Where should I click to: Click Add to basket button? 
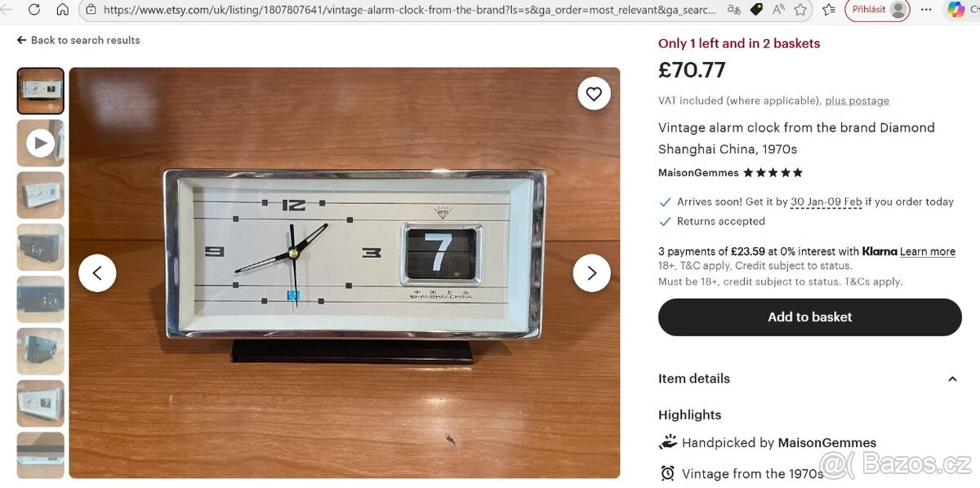(x=810, y=317)
